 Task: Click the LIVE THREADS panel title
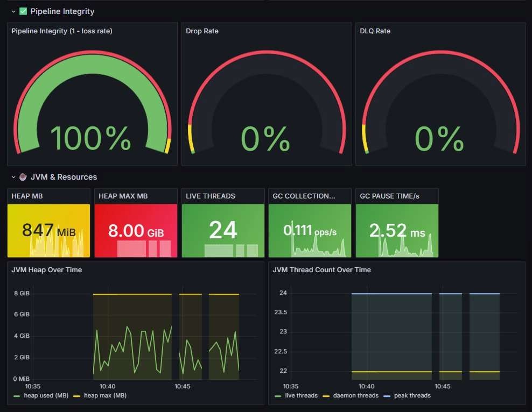211,196
